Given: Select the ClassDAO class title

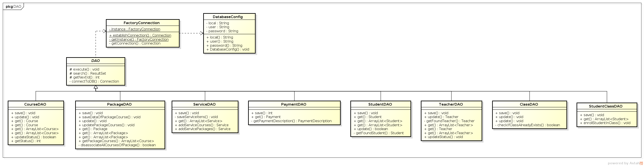Looking at the screenshot, I should [529, 105].
